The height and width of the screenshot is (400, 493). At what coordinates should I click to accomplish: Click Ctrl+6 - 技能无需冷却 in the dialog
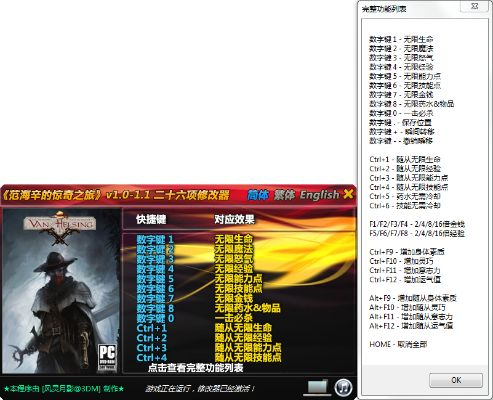pyautogui.click(x=405, y=205)
